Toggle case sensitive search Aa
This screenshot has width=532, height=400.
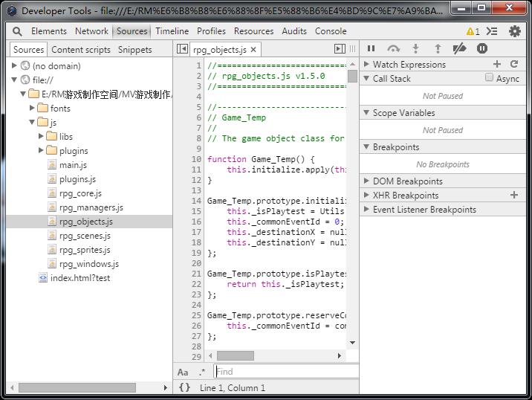pos(183,372)
